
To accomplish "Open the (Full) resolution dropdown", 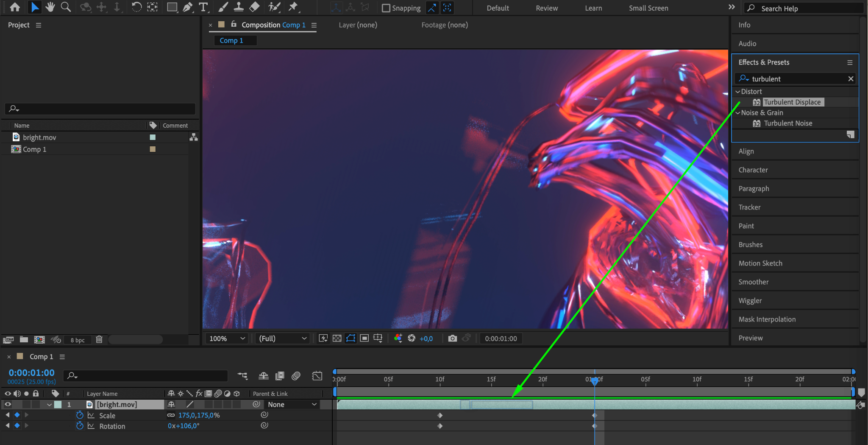I will (282, 339).
